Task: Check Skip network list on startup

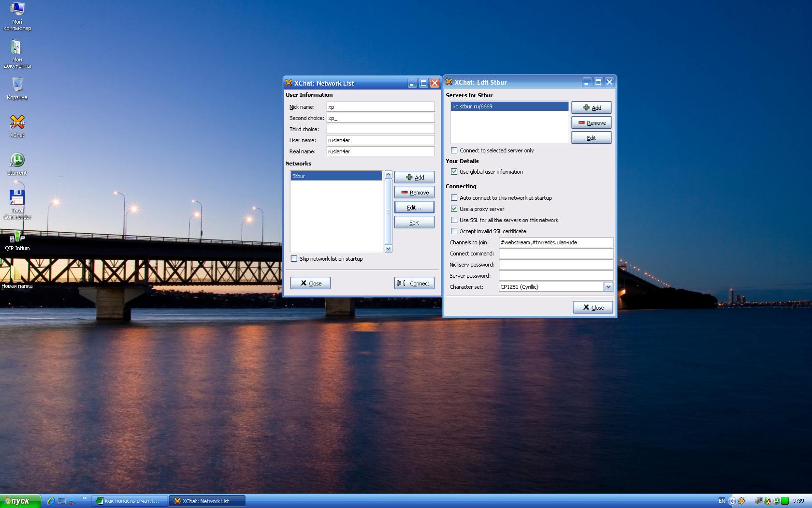Action: (x=294, y=259)
